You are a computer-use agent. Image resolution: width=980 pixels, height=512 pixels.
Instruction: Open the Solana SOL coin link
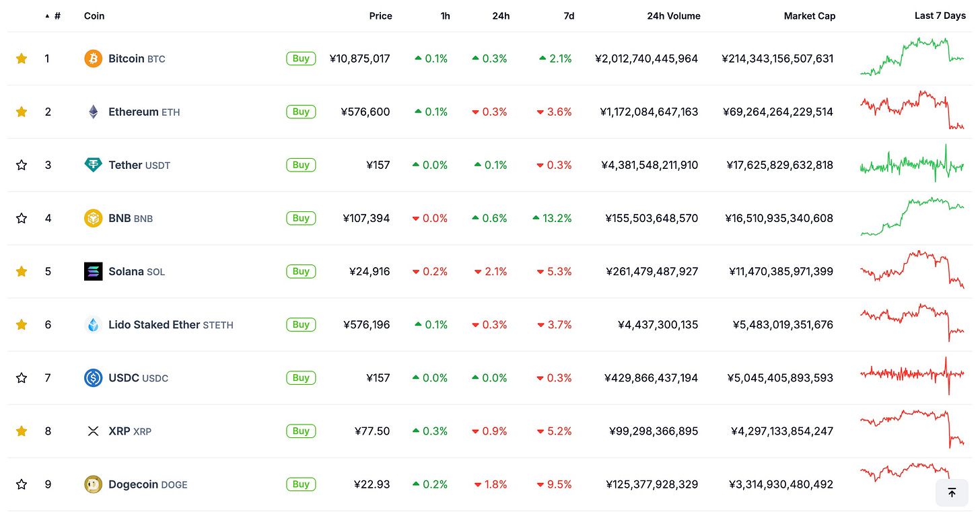coord(137,271)
